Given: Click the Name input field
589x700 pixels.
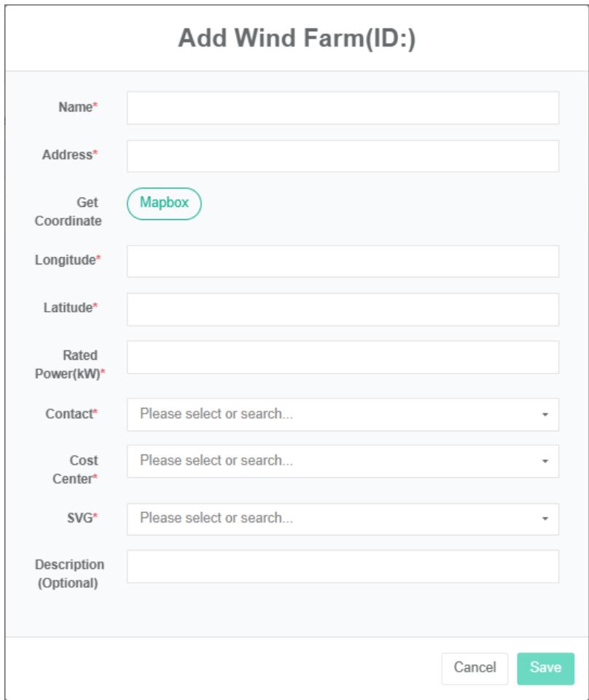Looking at the screenshot, I should pos(343,108).
